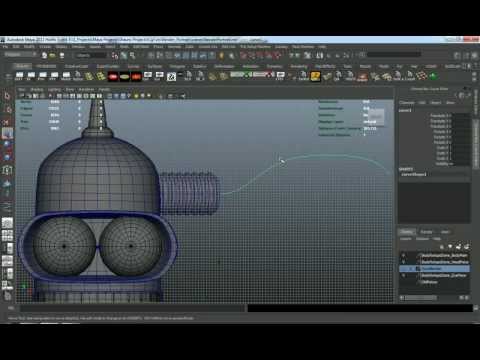Open the Lighting panel menu

[54, 90]
